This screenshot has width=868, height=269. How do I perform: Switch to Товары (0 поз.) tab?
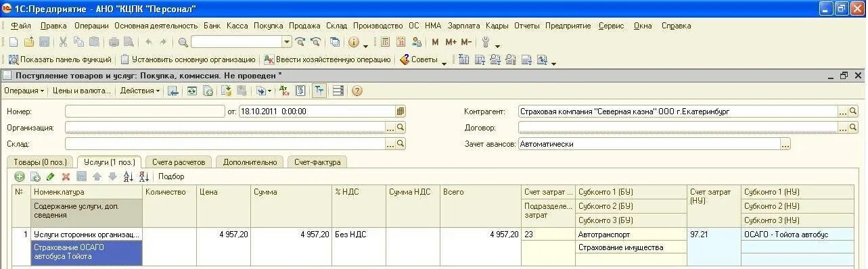[x=39, y=162]
